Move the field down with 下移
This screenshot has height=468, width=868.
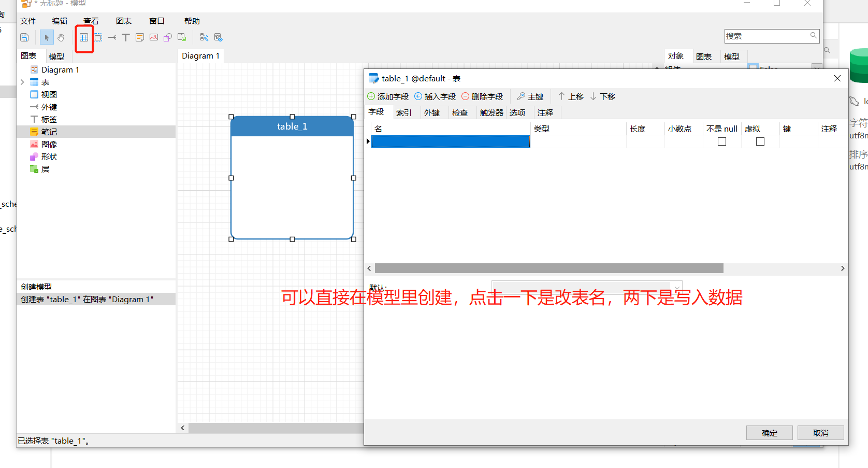tap(602, 97)
